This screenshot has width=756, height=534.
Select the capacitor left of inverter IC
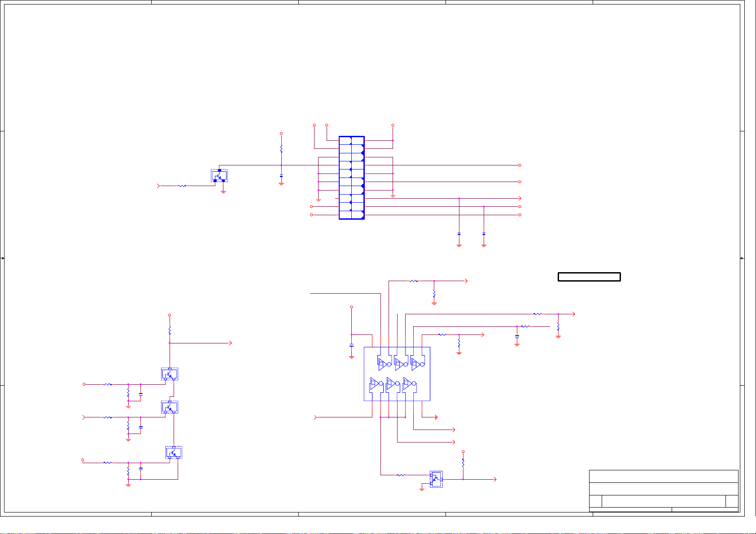pos(351,346)
